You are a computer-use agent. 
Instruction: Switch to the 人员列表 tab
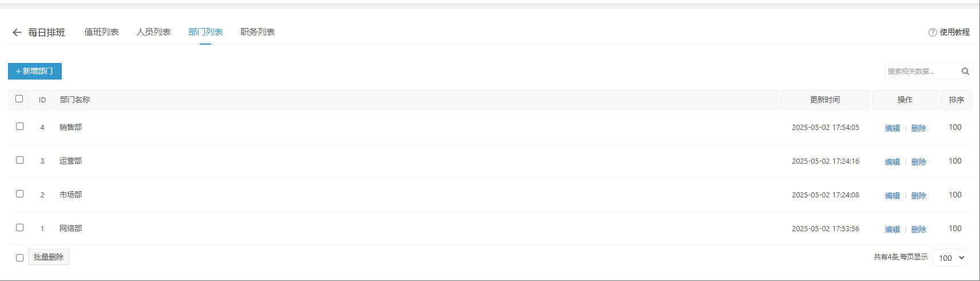click(153, 32)
